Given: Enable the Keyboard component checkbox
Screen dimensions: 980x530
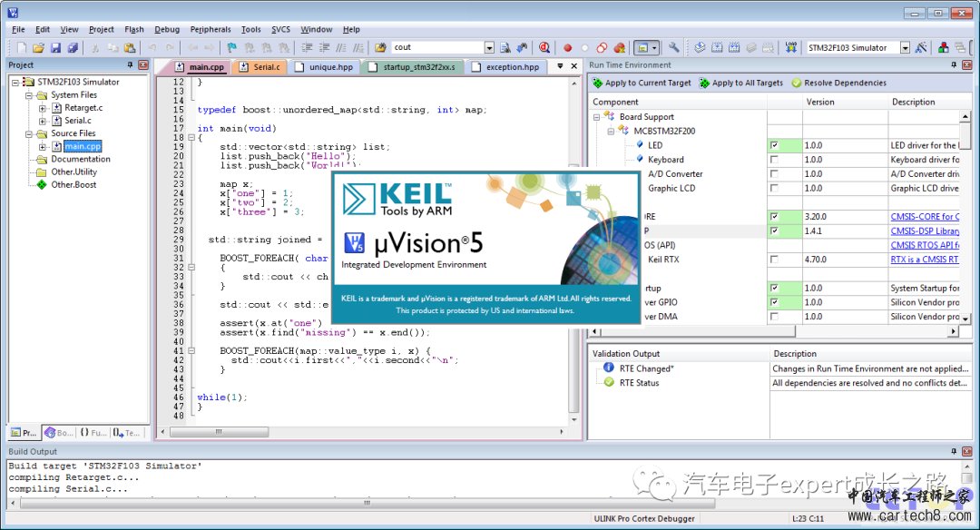Looking at the screenshot, I should [x=774, y=160].
